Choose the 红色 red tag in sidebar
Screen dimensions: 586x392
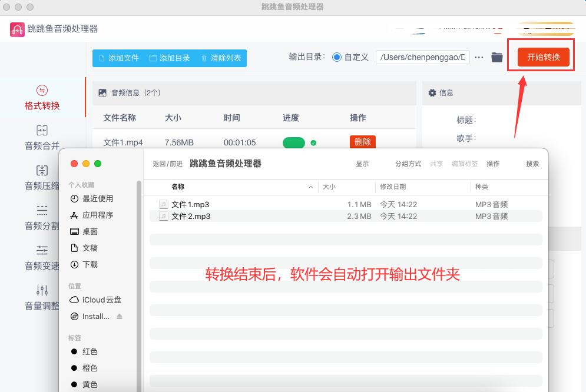(90, 351)
